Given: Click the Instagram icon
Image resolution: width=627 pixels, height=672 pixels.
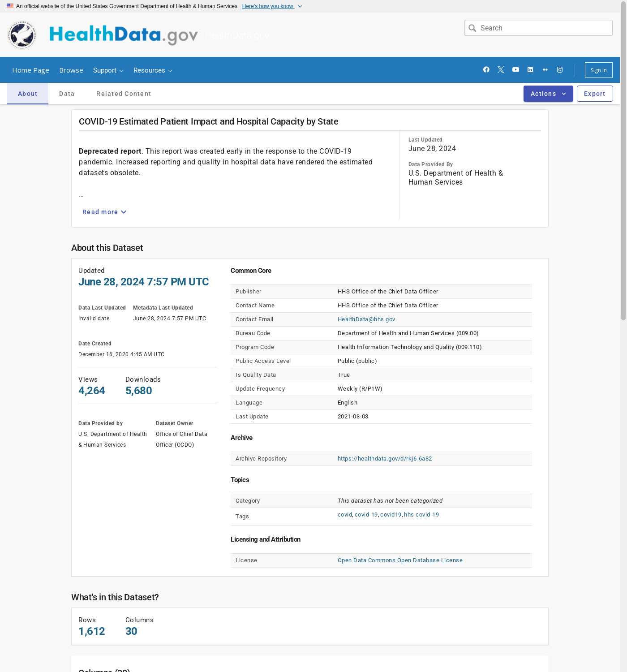Looking at the screenshot, I should point(560,70).
